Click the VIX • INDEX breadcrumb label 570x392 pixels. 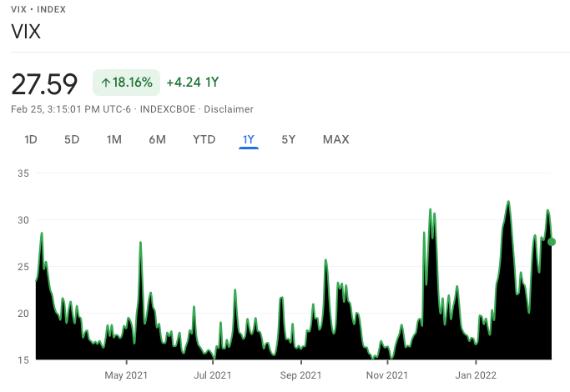click(38, 9)
